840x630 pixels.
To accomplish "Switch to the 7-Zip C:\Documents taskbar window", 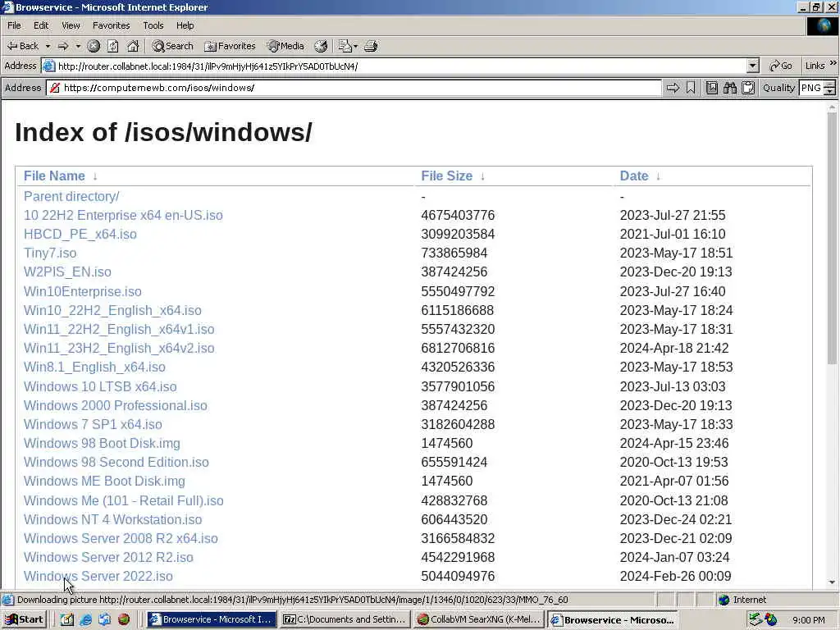I will point(345,619).
